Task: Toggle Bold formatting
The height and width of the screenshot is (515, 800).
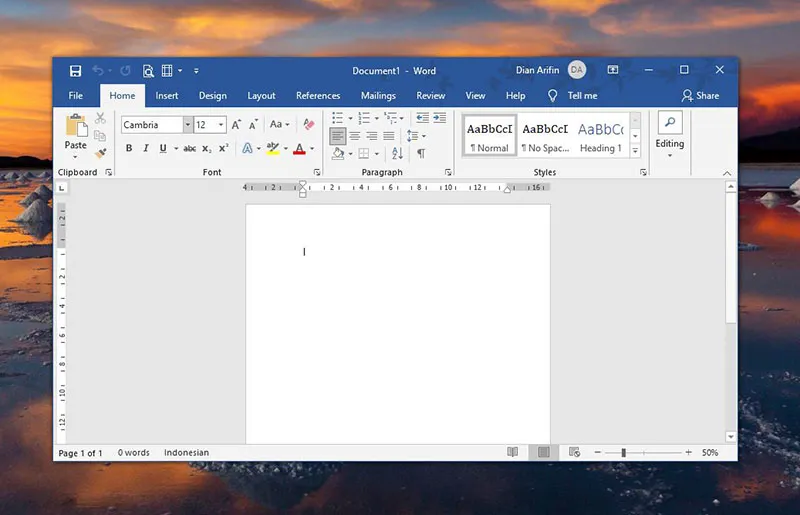Action: (x=129, y=149)
